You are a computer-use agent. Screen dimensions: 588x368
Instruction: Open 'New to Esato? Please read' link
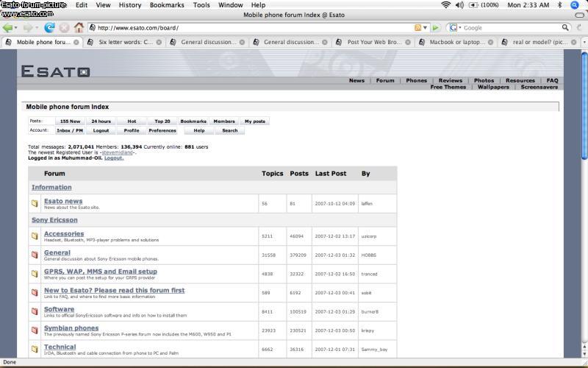[x=115, y=290]
